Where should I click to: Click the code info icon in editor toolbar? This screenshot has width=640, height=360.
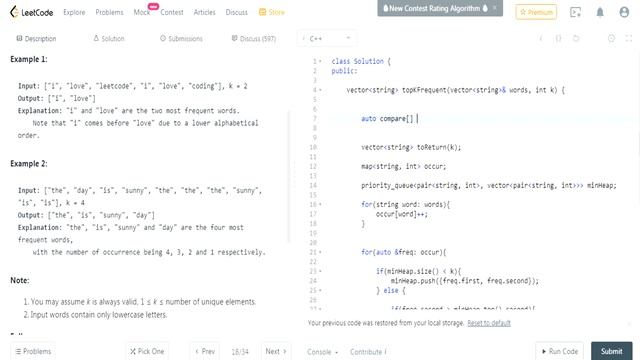coord(541,38)
